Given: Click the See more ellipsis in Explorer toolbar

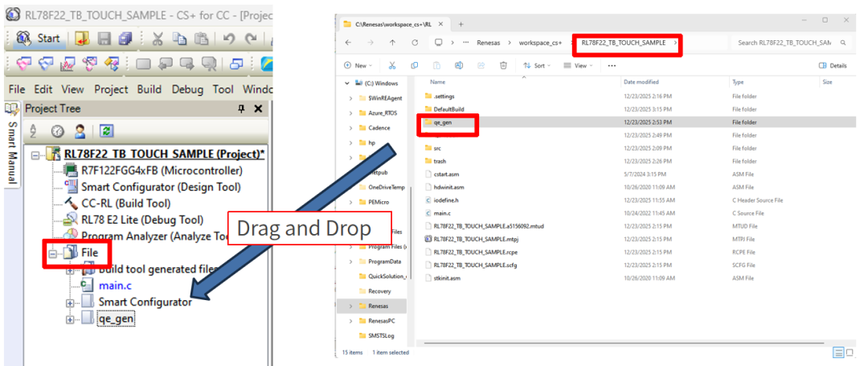Looking at the screenshot, I should point(612,65).
